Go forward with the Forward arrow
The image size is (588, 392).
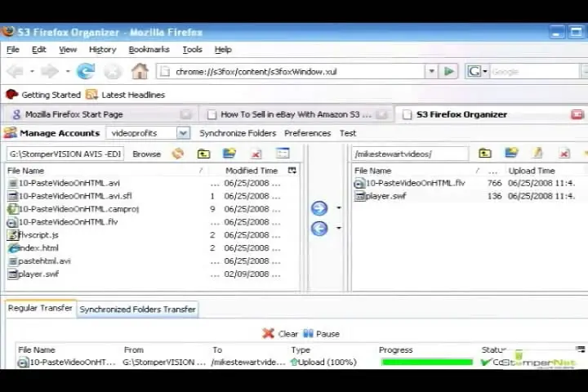pyautogui.click(x=50, y=71)
